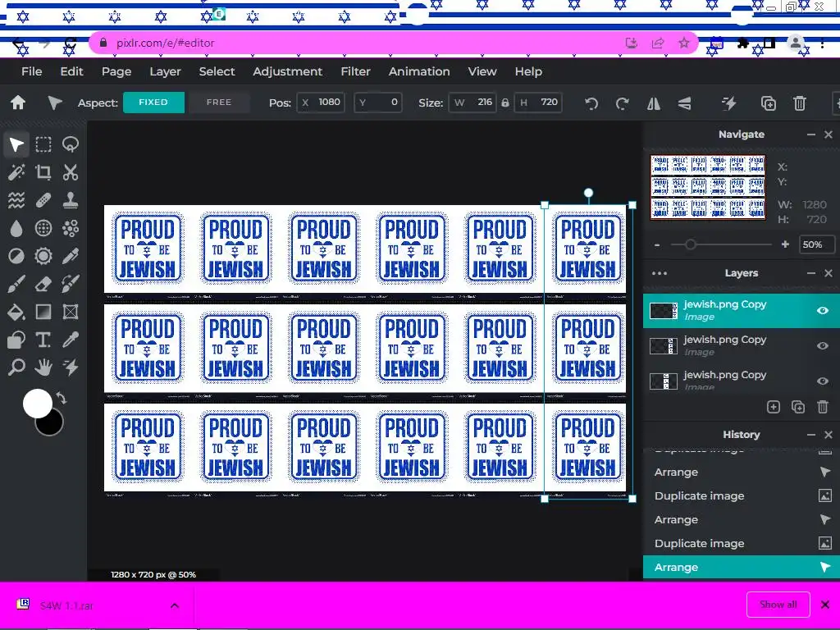Select the Lasso selection tool
Screen dimensions: 840x630
pyautogui.click(x=71, y=144)
